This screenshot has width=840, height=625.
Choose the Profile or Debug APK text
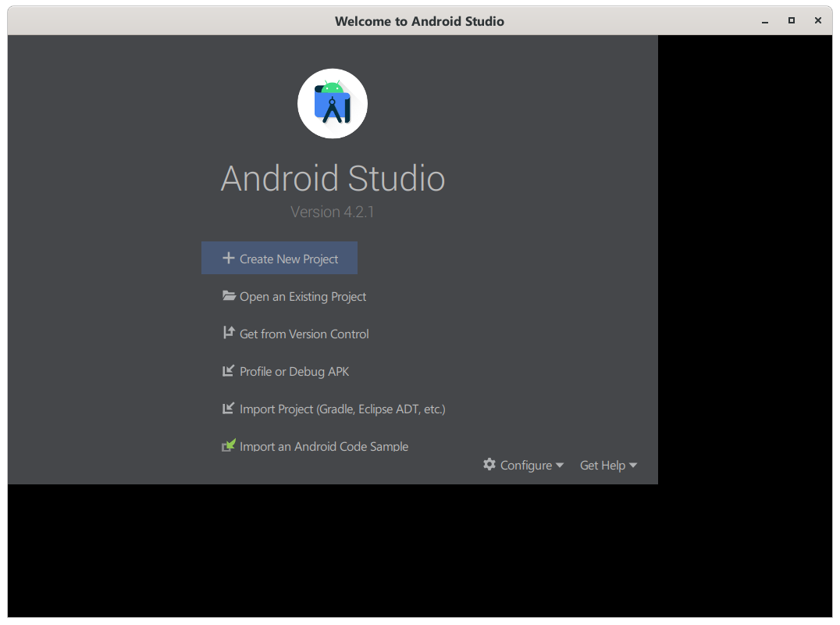tap(294, 371)
